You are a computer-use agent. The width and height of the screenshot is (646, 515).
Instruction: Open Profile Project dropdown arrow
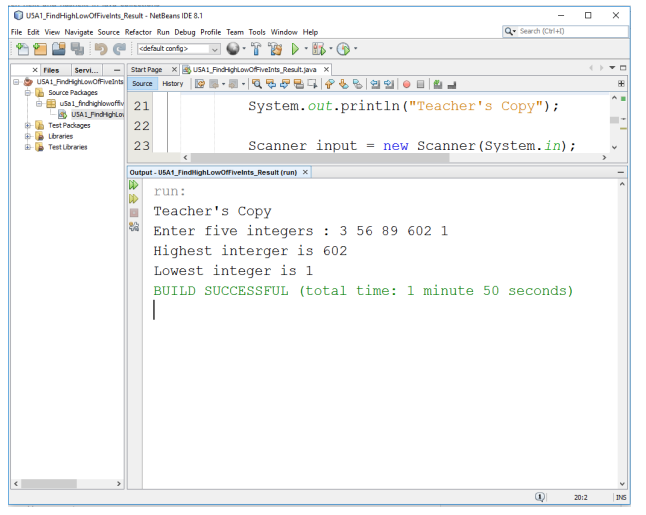tap(355, 49)
